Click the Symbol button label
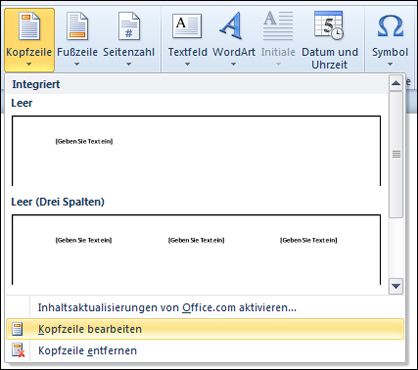 [390, 52]
